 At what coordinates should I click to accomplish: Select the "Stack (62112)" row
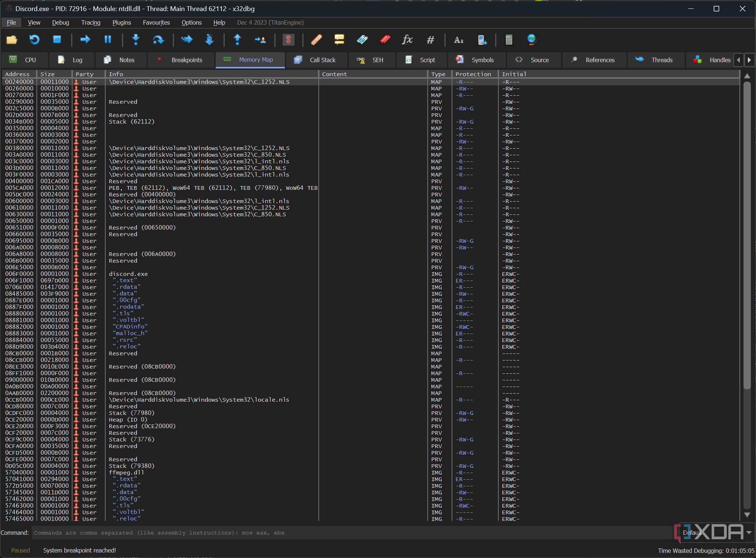pos(371,122)
